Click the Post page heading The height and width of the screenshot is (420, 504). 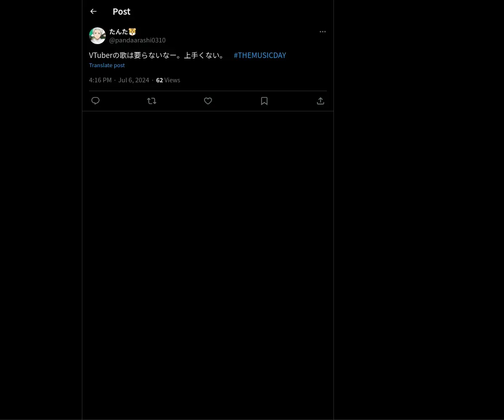coord(121,11)
